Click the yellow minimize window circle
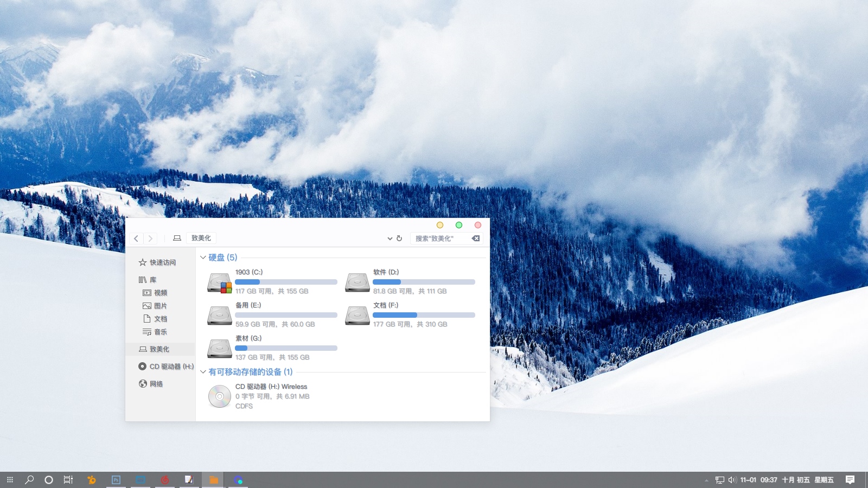 click(x=440, y=225)
